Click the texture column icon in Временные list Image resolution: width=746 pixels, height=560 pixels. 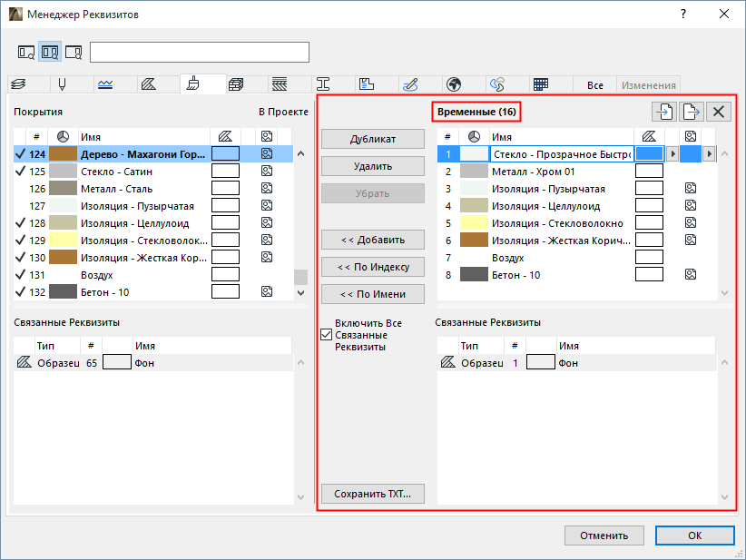[691, 136]
